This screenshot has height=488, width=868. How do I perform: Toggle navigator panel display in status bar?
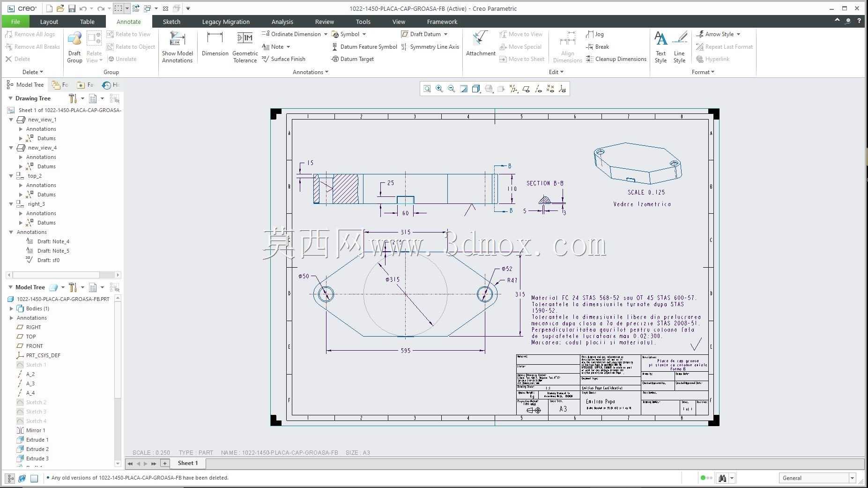(x=10, y=479)
